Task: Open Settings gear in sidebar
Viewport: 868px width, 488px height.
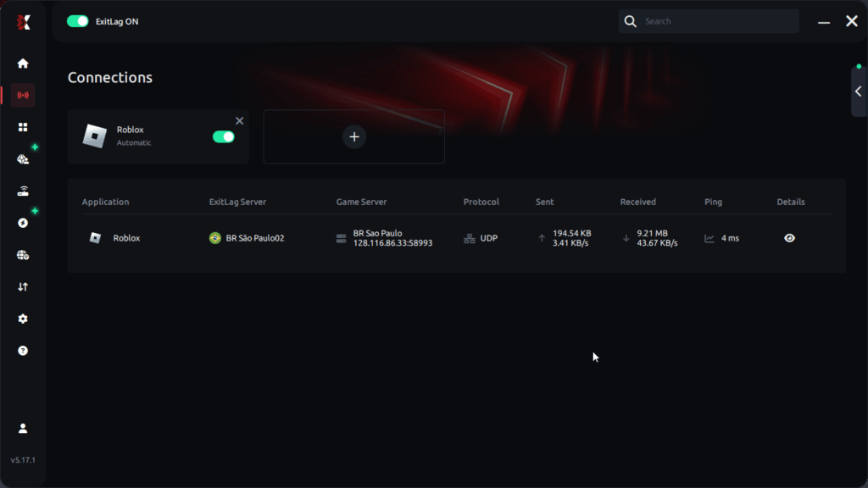Action: [x=23, y=319]
